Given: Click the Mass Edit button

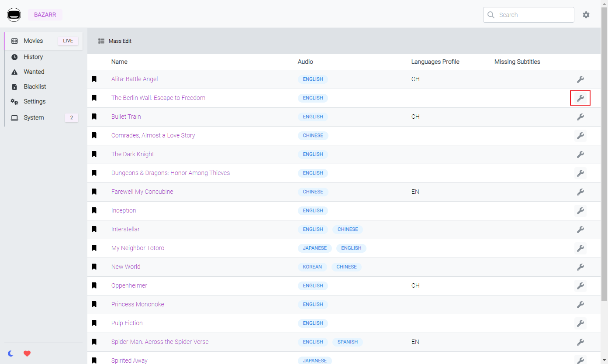Looking at the screenshot, I should coord(115,41).
